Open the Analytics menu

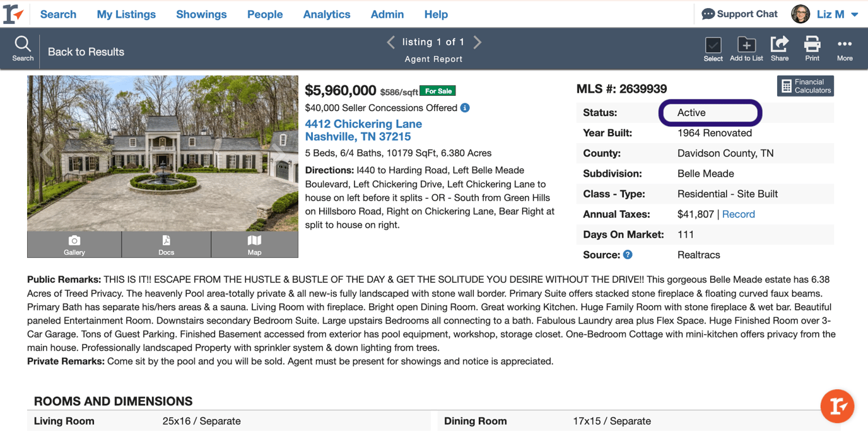327,15
